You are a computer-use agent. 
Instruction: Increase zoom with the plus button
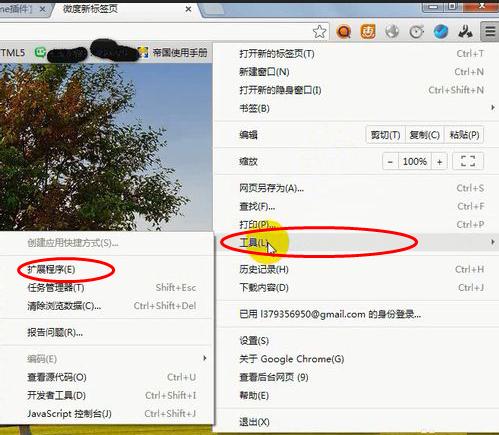click(x=439, y=162)
